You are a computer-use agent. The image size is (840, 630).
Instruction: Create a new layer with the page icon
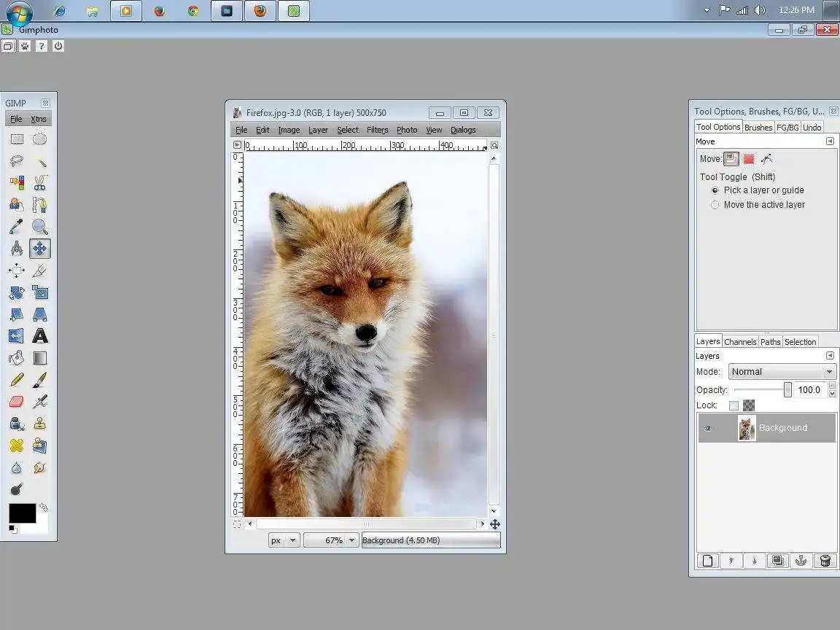pyautogui.click(x=707, y=561)
